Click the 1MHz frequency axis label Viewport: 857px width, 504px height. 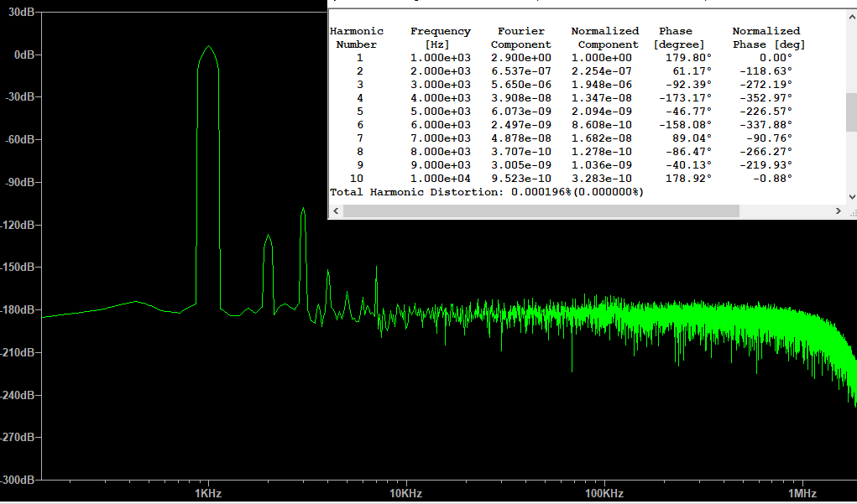point(803,494)
